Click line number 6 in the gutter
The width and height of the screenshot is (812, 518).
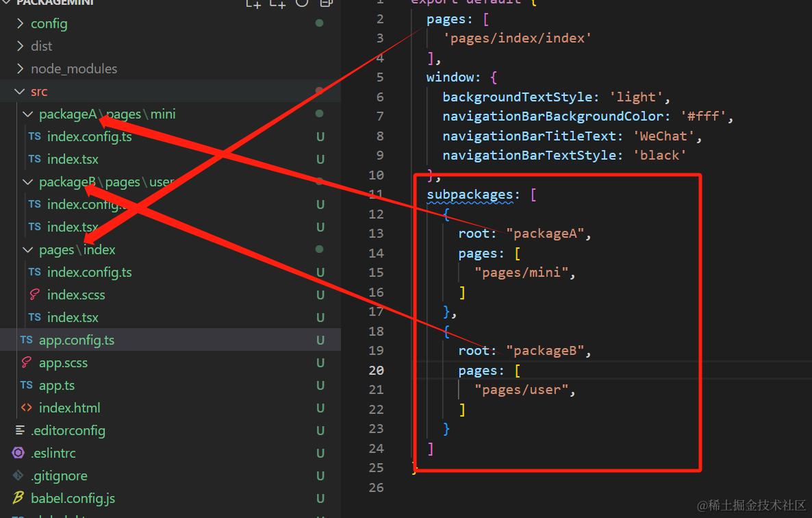380,97
